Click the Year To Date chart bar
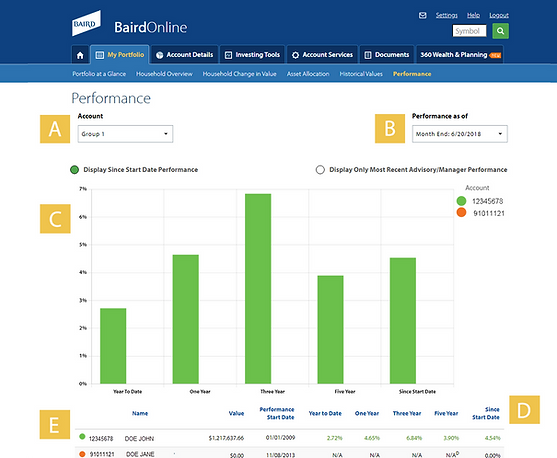The image size is (557, 458). point(113,346)
